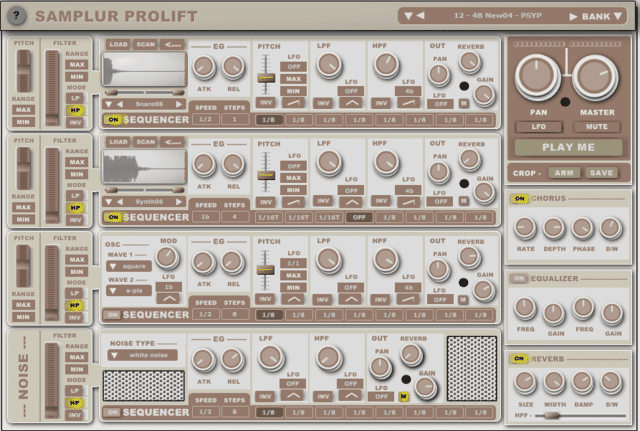The image size is (640, 431).
Task: Select the HP filter mode in the first channel
Action: [x=75, y=110]
